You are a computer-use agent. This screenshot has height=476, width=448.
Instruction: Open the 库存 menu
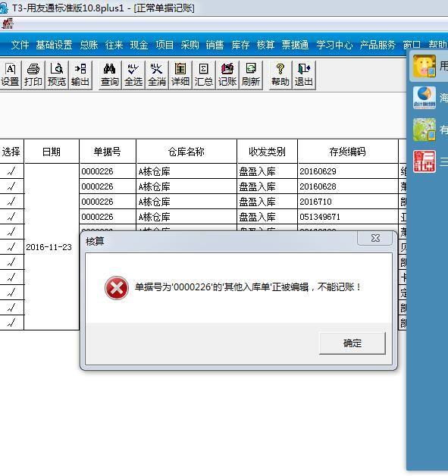point(240,45)
